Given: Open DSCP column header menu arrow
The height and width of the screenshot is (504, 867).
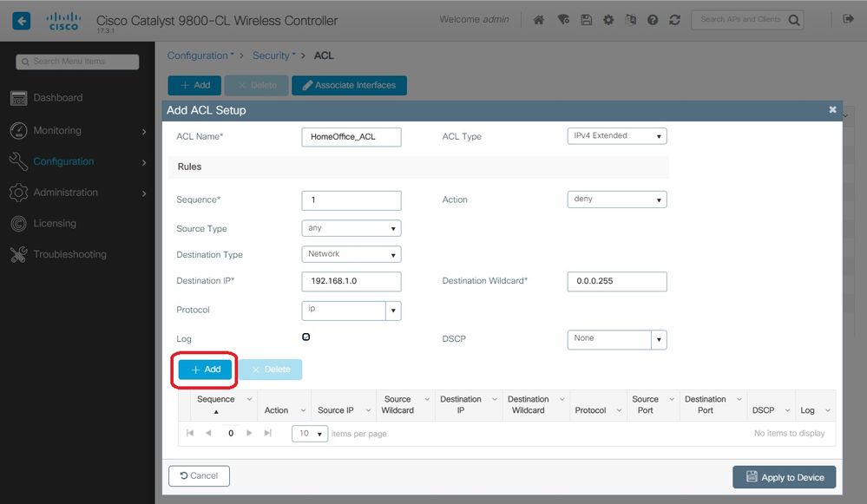Looking at the screenshot, I should click(x=787, y=410).
